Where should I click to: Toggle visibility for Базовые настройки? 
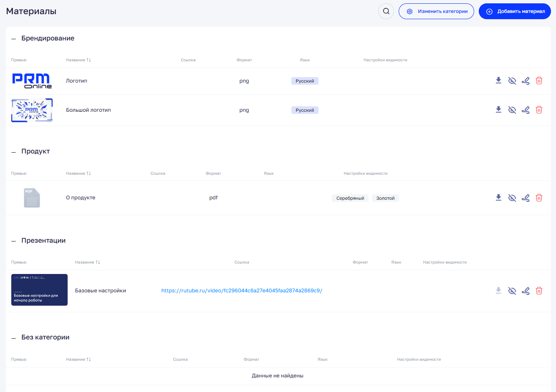point(512,291)
